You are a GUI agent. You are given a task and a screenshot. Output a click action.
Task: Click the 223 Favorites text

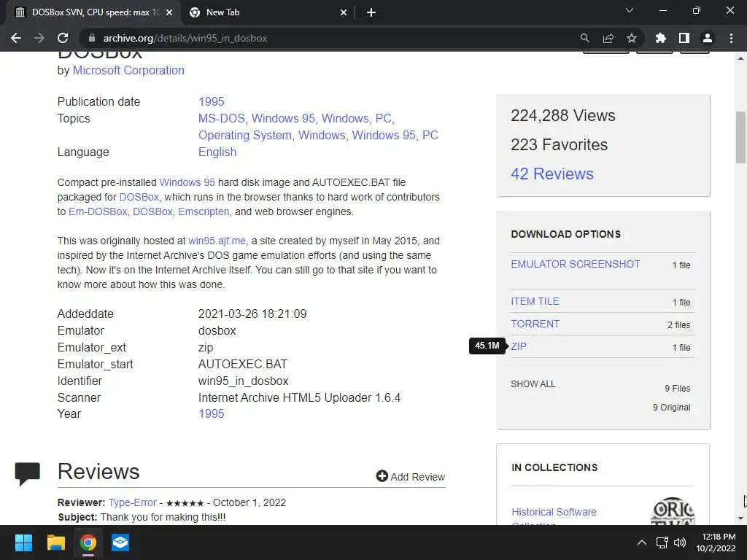click(559, 145)
